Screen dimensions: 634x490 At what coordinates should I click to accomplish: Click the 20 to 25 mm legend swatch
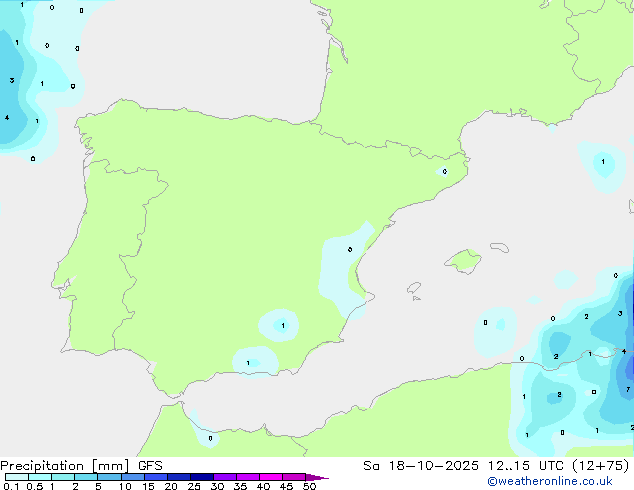point(179,477)
